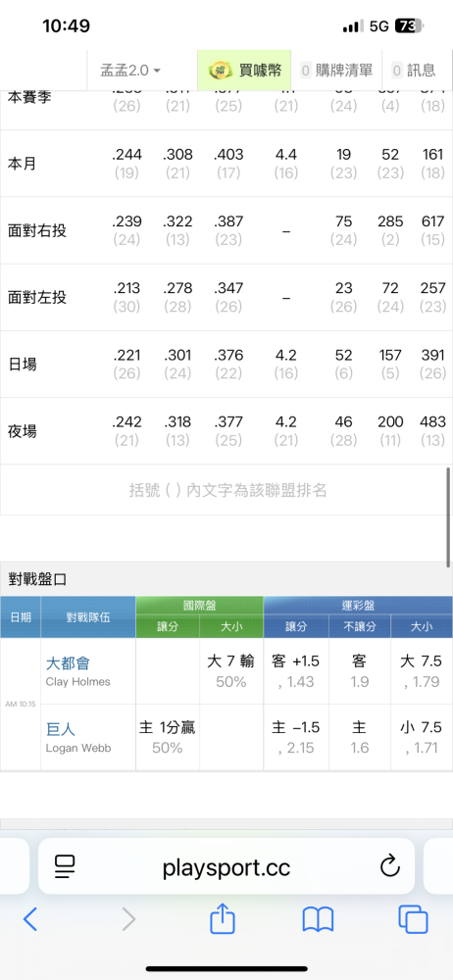Viewport: 453px width, 980px height.
Task: Open the Safari bookmarks icon
Action: (x=318, y=919)
